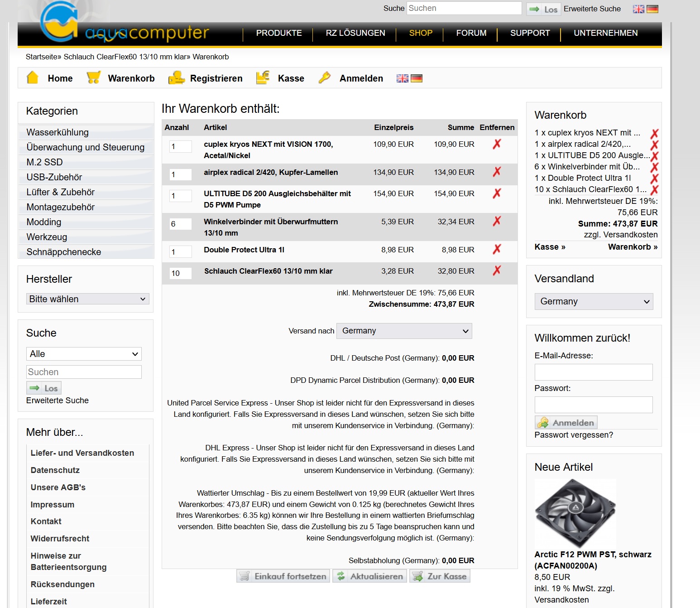Click the Los button in the Suche sidebar
This screenshot has width=700, height=608.
tap(44, 388)
